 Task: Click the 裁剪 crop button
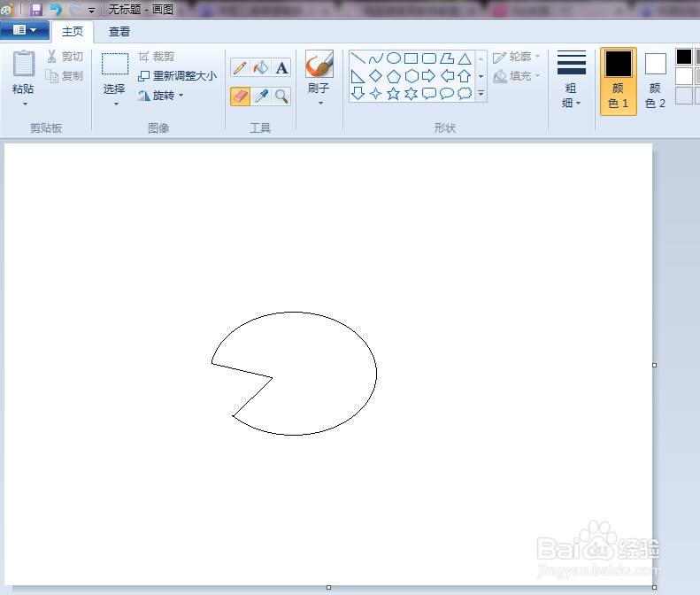(x=156, y=57)
